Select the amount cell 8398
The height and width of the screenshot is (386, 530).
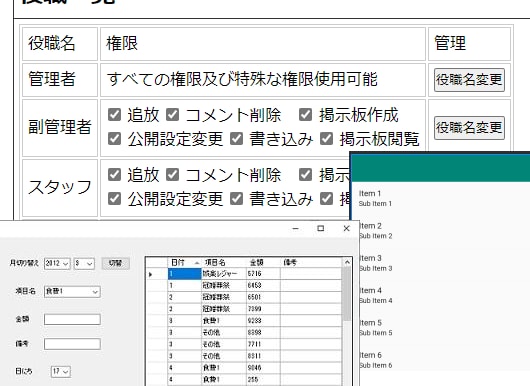point(263,333)
